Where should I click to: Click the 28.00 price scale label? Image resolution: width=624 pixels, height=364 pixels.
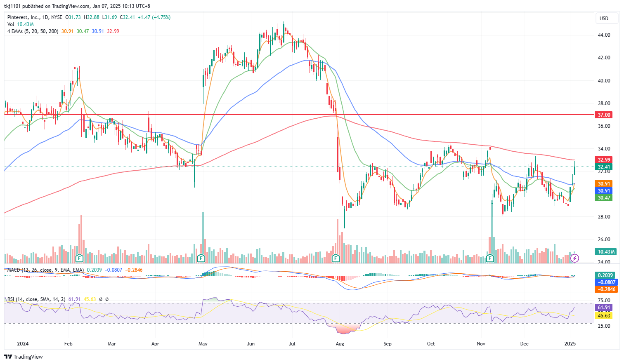(604, 217)
